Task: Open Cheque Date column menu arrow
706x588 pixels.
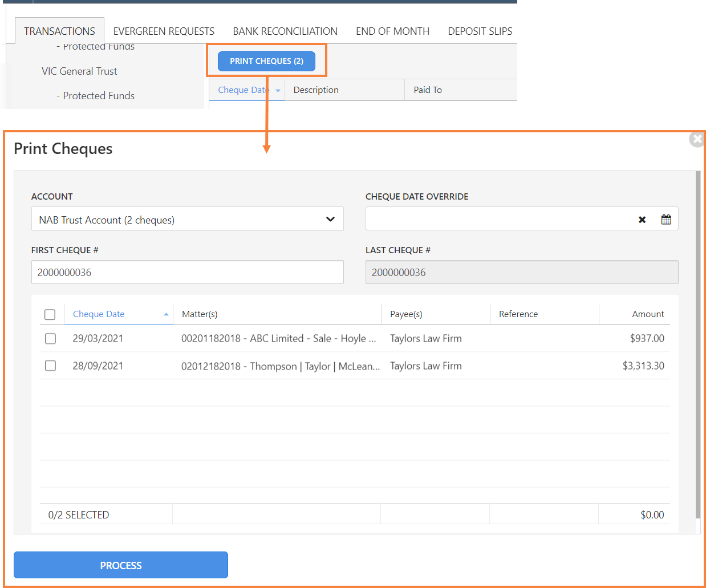Action: click(x=278, y=91)
